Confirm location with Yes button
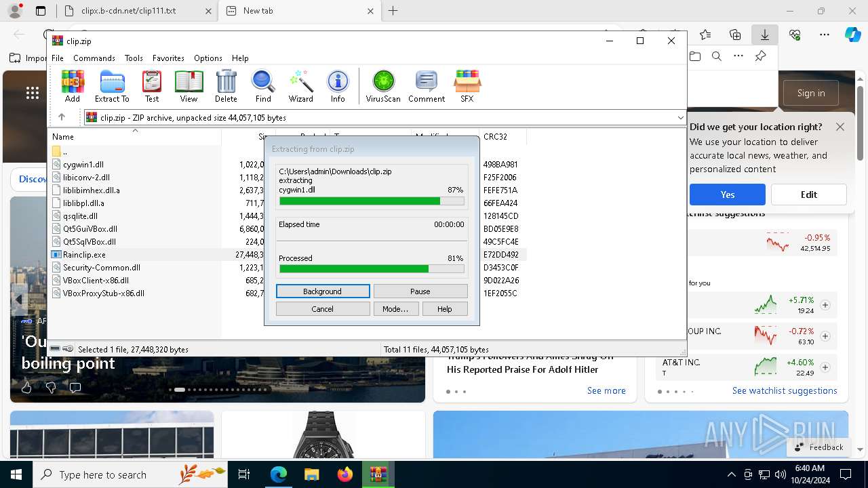The width and height of the screenshot is (868, 488). (728, 195)
